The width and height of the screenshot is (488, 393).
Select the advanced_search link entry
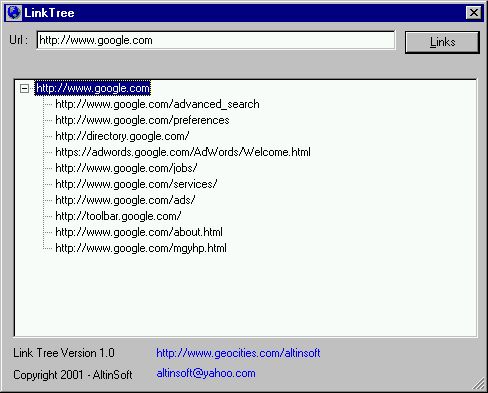[157, 104]
